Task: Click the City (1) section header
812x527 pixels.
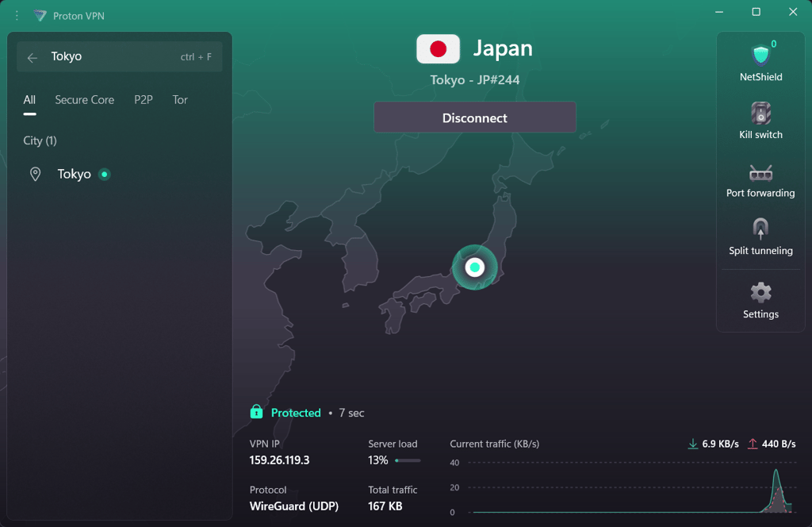Action: coord(40,141)
